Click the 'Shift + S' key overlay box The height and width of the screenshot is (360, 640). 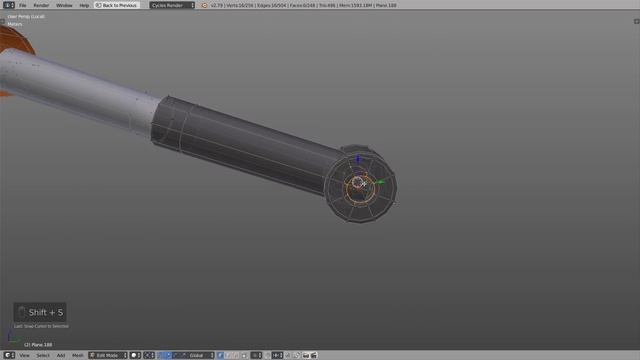[x=40, y=312]
